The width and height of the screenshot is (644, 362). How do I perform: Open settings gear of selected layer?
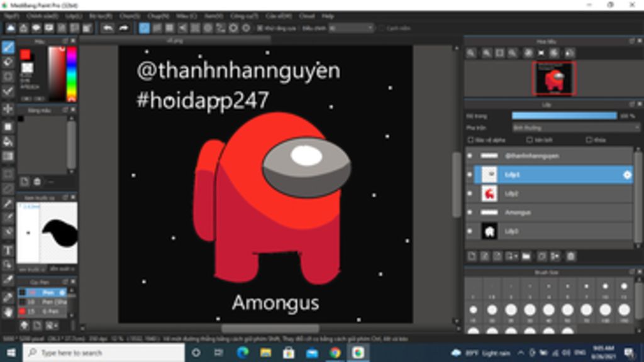(x=627, y=175)
